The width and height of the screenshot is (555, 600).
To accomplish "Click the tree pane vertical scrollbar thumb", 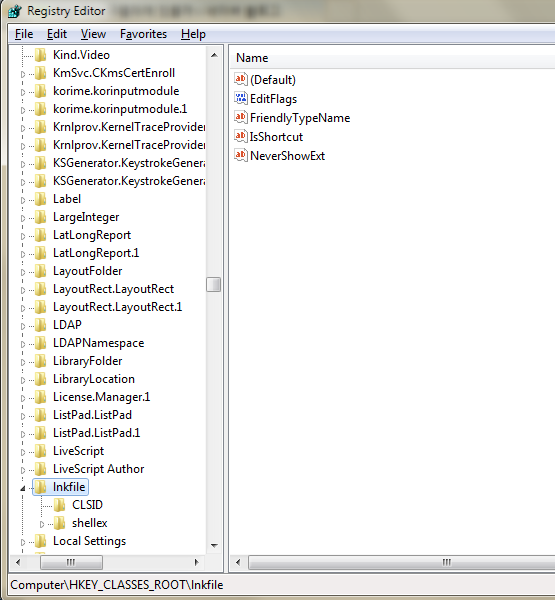I will [214, 285].
